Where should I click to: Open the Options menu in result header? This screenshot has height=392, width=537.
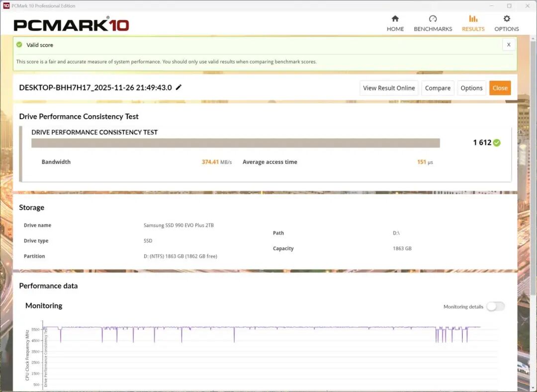pos(471,88)
